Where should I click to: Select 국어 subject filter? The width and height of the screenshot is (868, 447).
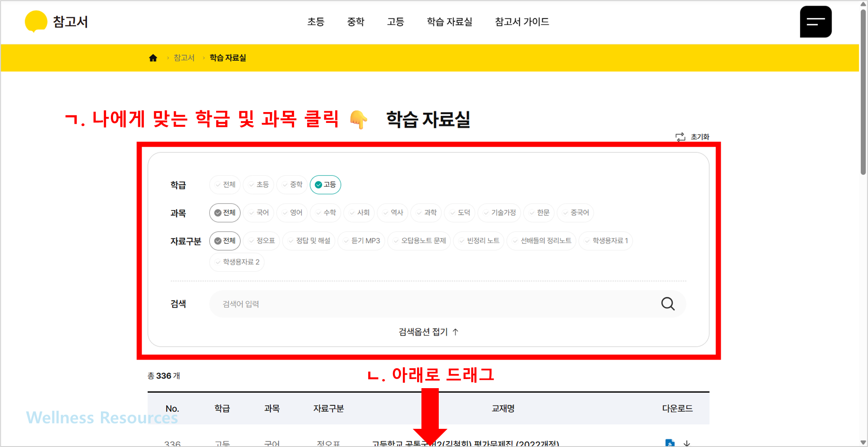click(259, 213)
